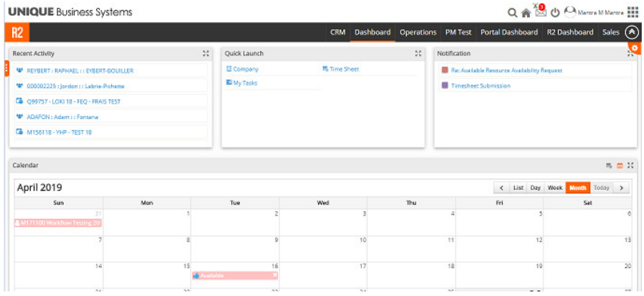
Task: Click the red swatch beside Resource Availability Request
Action: pos(444,70)
